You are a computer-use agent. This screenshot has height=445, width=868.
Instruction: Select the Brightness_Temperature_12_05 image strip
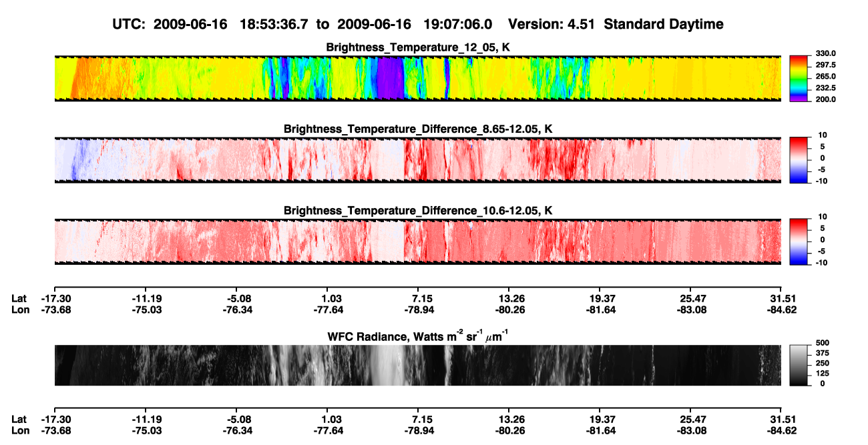point(417,78)
